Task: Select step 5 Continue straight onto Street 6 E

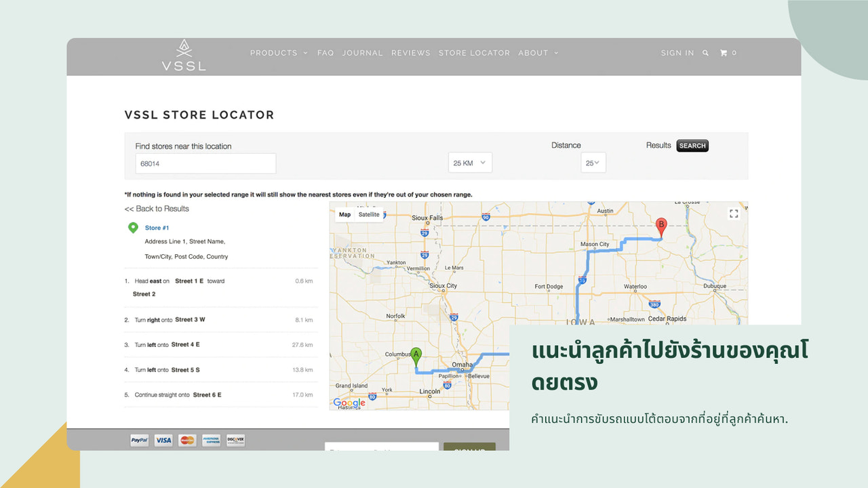Action: pyautogui.click(x=220, y=395)
